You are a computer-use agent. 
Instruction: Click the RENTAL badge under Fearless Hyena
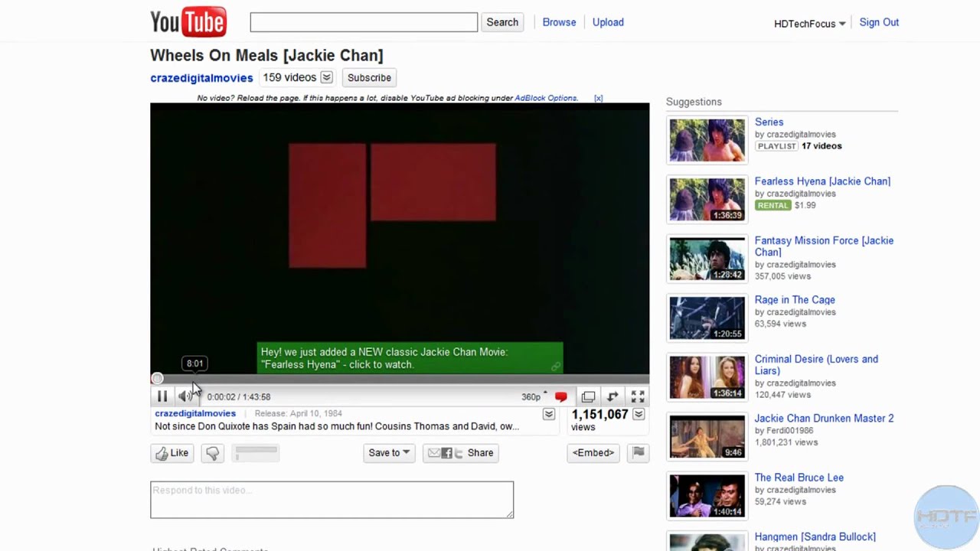(x=773, y=205)
